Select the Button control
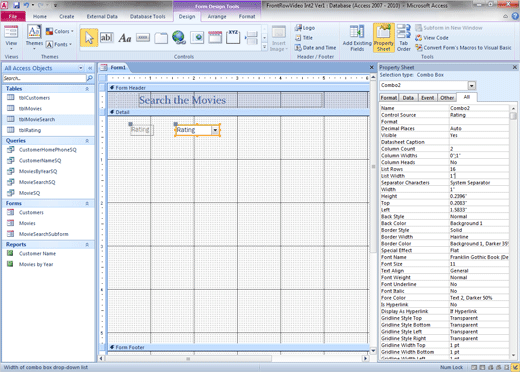The image size is (520, 372). click(143, 38)
